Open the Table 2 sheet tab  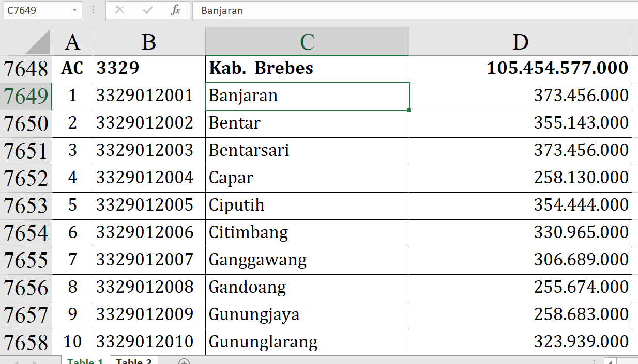[133, 361]
